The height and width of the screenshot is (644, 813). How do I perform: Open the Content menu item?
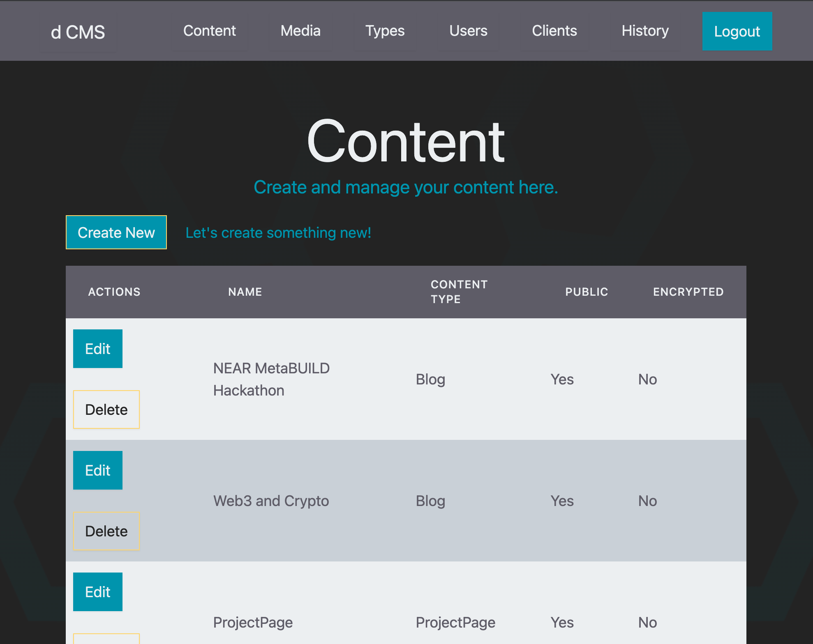point(209,31)
